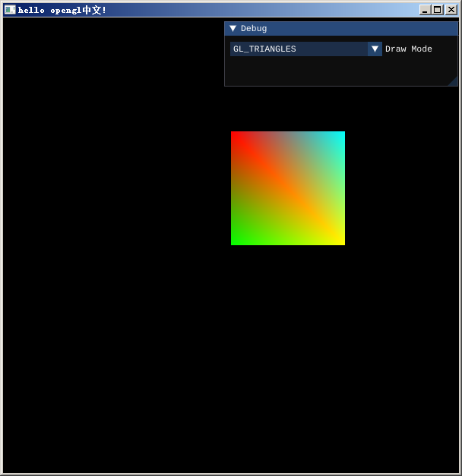
Task: Click the black canvas below the gradient square
Action: 288,342
